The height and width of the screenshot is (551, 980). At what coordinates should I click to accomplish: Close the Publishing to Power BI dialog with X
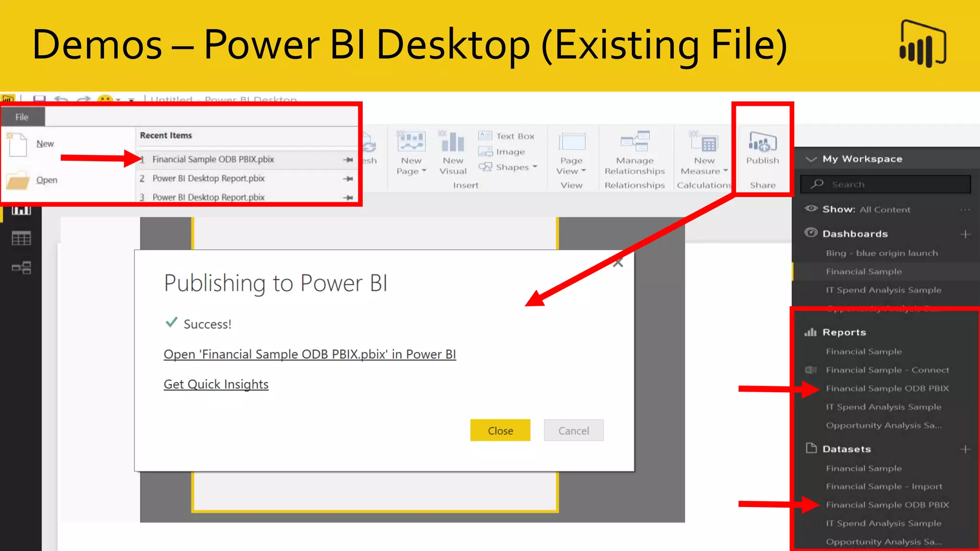click(x=618, y=263)
